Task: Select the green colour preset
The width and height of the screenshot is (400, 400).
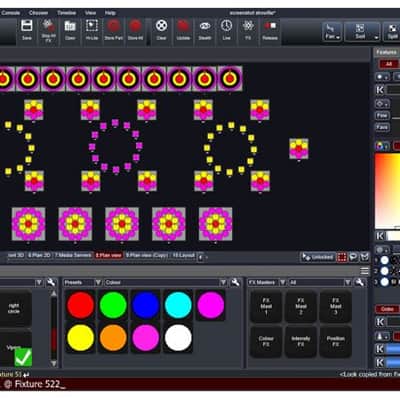Action: pos(113,305)
